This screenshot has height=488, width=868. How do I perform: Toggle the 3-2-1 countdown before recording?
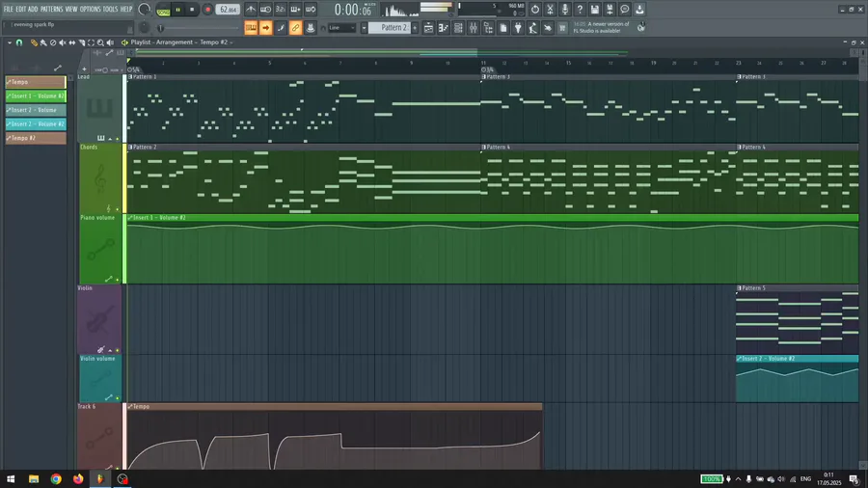pyautogui.click(x=281, y=10)
